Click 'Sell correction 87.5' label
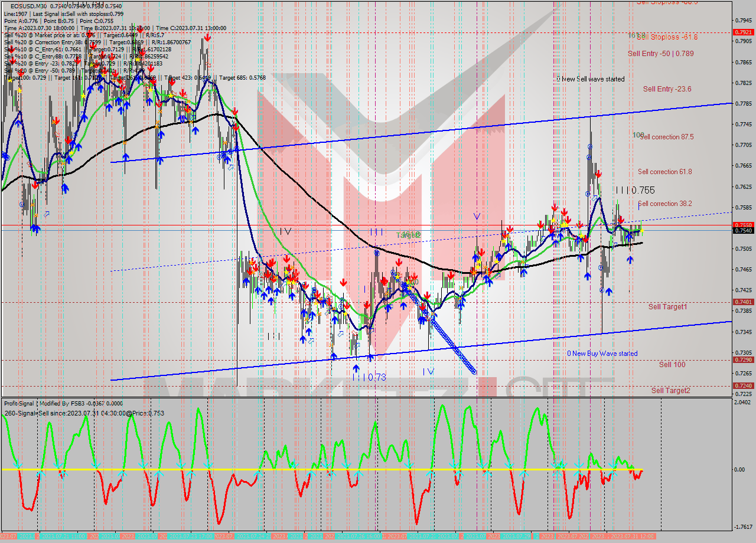756x543 pixels. click(666, 137)
